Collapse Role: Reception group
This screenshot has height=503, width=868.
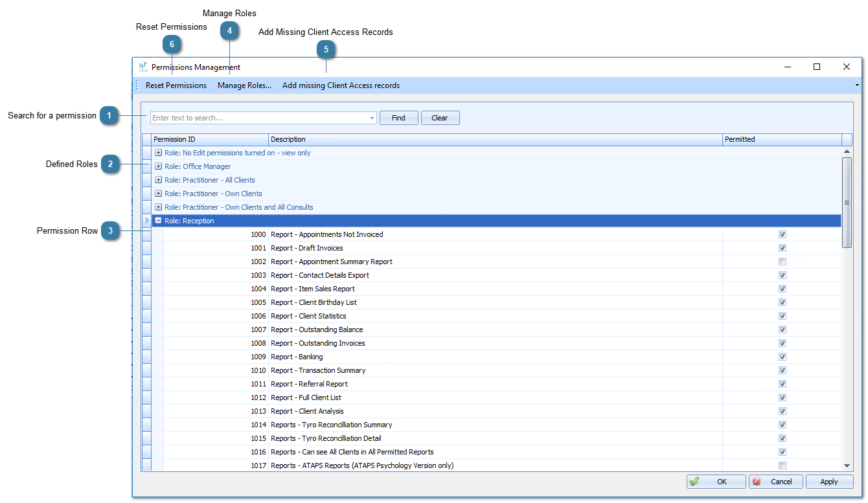[159, 221]
